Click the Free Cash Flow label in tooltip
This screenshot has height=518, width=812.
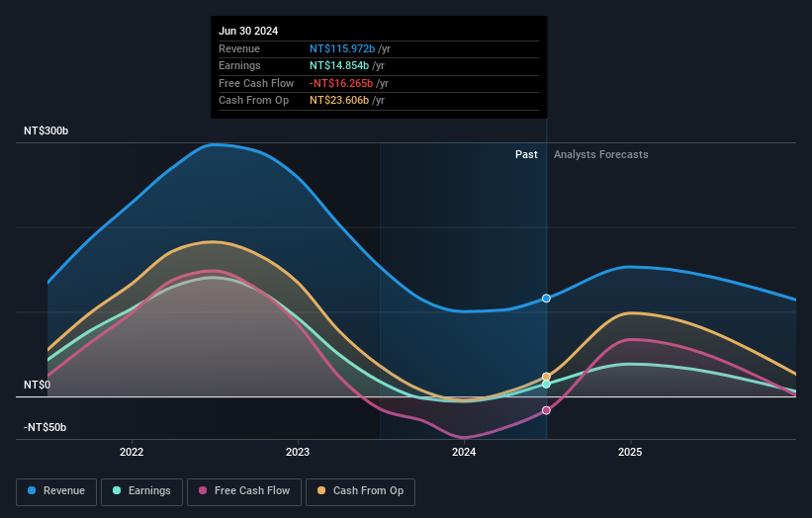[x=256, y=83]
